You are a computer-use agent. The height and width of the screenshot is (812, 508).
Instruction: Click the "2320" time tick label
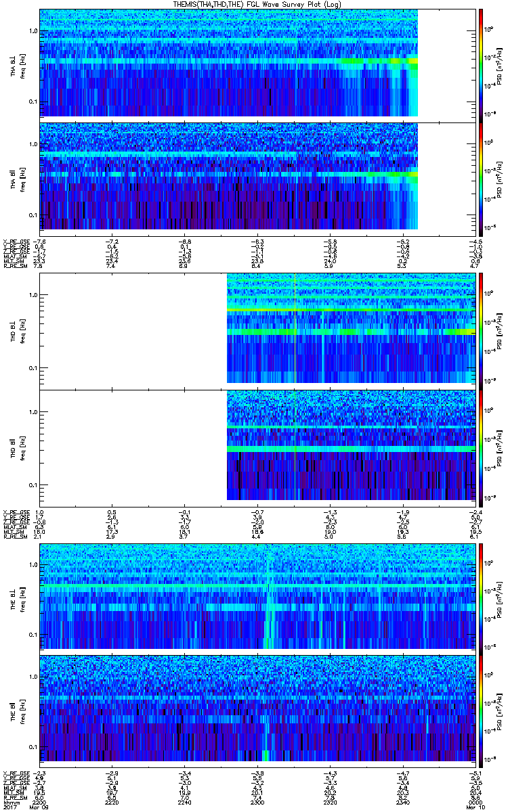tap(331, 804)
